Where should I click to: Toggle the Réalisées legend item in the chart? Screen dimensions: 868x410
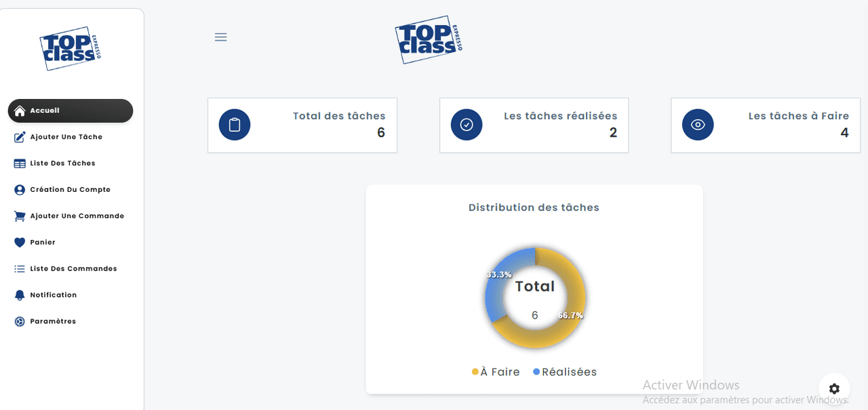click(565, 372)
